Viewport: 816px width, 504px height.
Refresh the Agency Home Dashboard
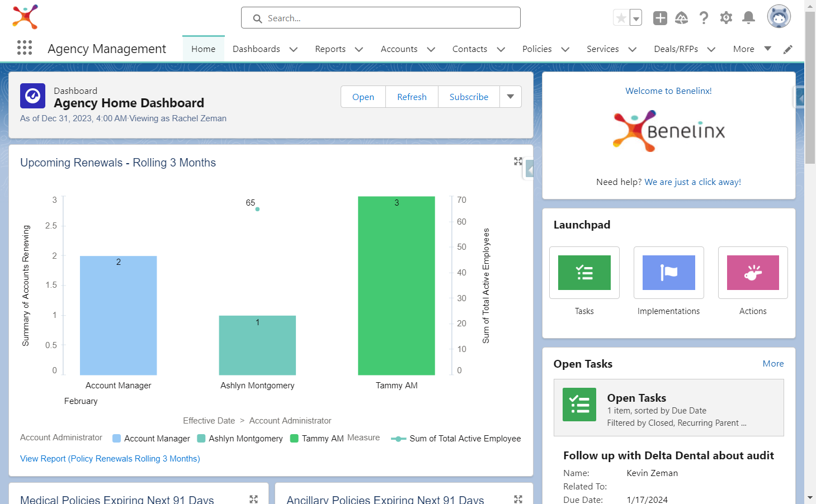(x=412, y=97)
